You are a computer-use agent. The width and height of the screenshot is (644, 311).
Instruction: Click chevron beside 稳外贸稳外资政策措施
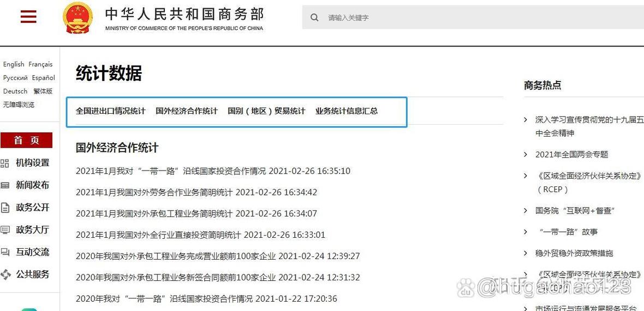(x=526, y=254)
